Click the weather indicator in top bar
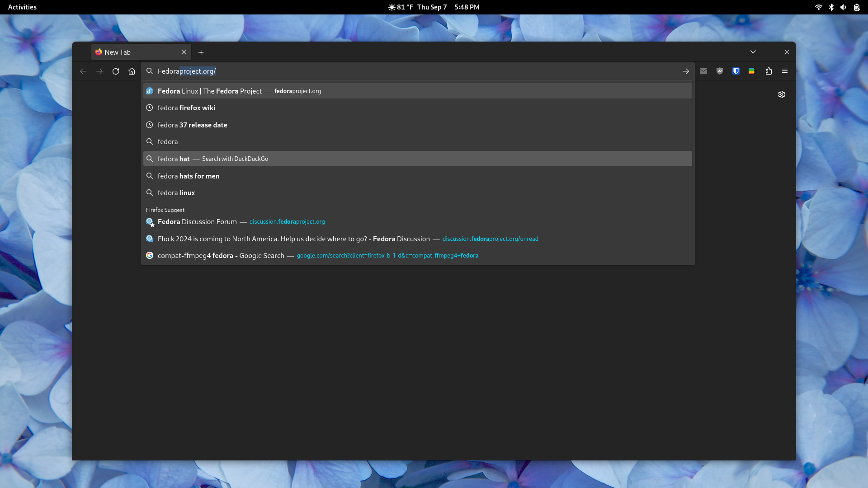 (401, 7)
